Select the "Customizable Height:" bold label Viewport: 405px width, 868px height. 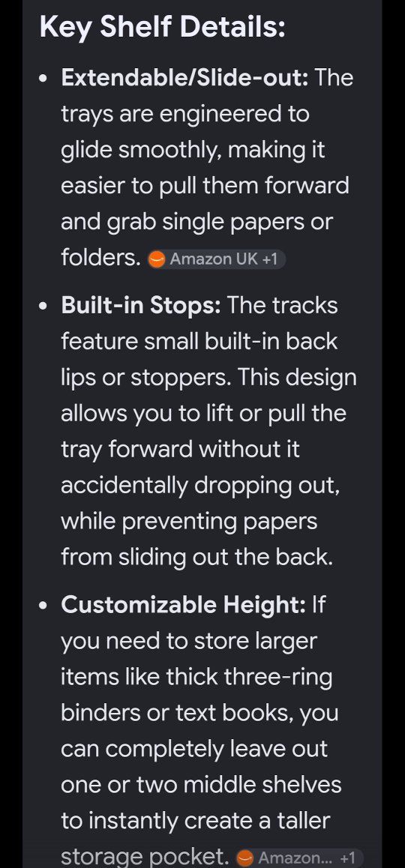183,604
